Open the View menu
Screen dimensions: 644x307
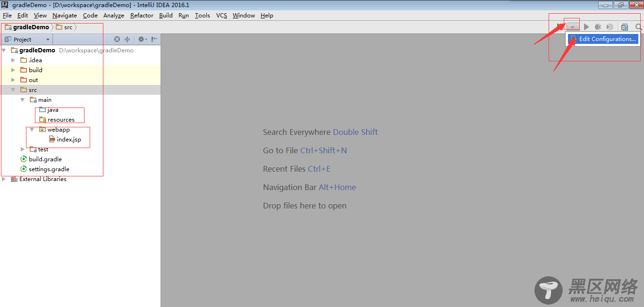(40, 15)
